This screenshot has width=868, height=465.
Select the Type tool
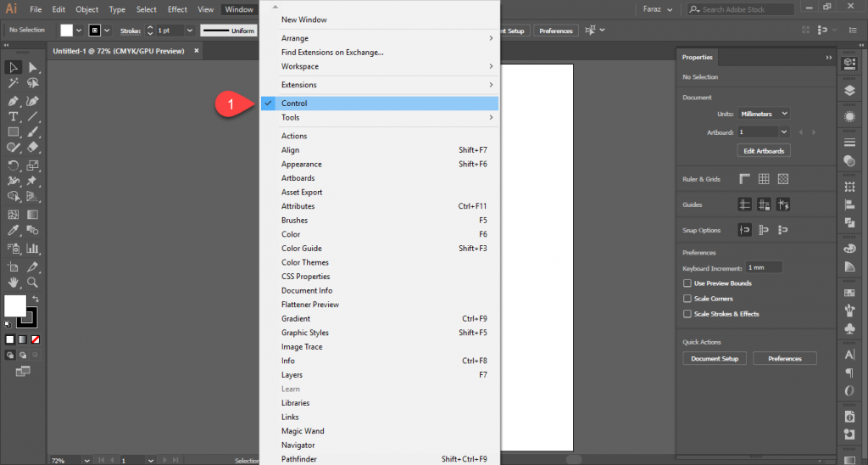(x=14, y=117)
